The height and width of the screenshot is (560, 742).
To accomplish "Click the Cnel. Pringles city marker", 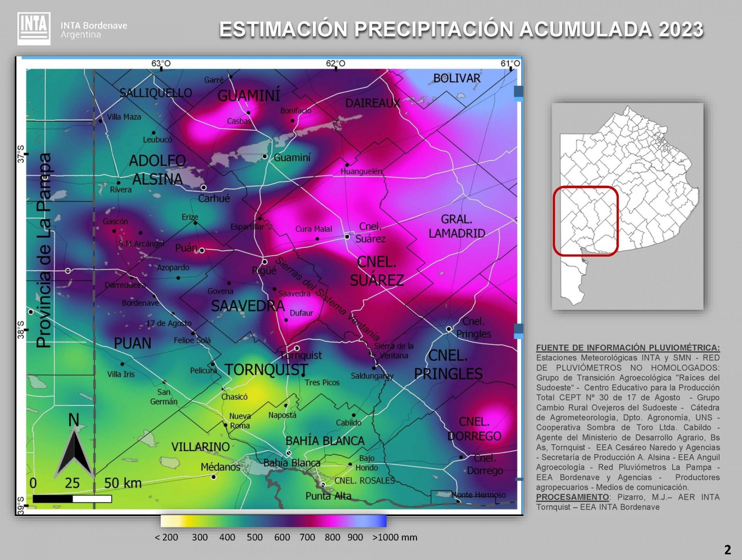I will click(449, 329).
